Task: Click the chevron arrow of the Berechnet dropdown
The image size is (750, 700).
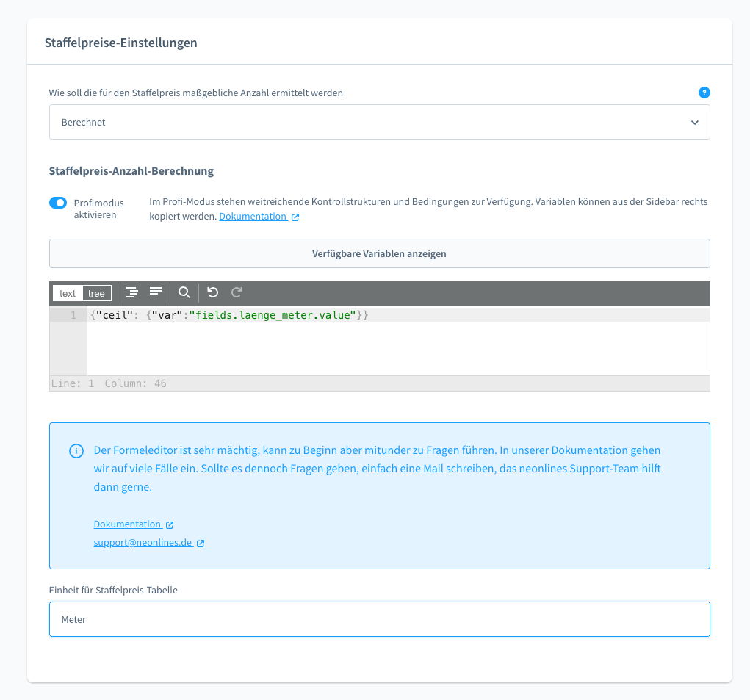Action: [x=694, y=123]
